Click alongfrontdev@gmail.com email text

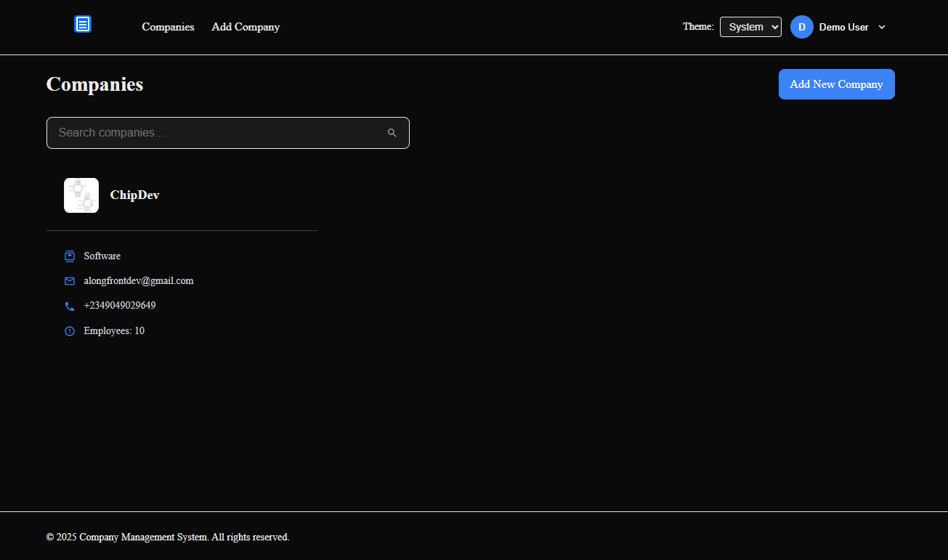pyautogui.click(x=139, y=281)
